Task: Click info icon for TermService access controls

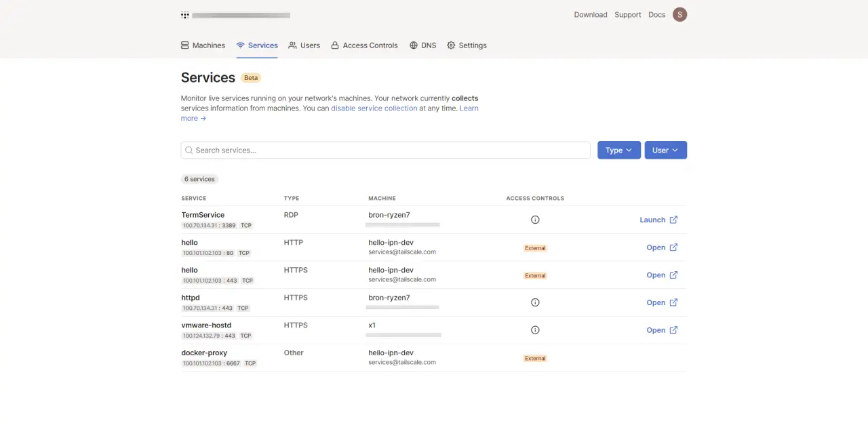Action: coord(535,220)
